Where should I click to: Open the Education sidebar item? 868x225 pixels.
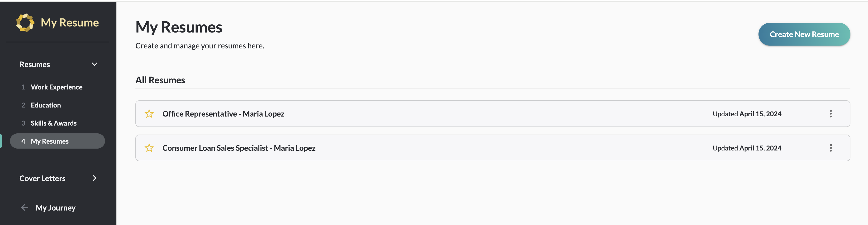[x=46, y=105]
